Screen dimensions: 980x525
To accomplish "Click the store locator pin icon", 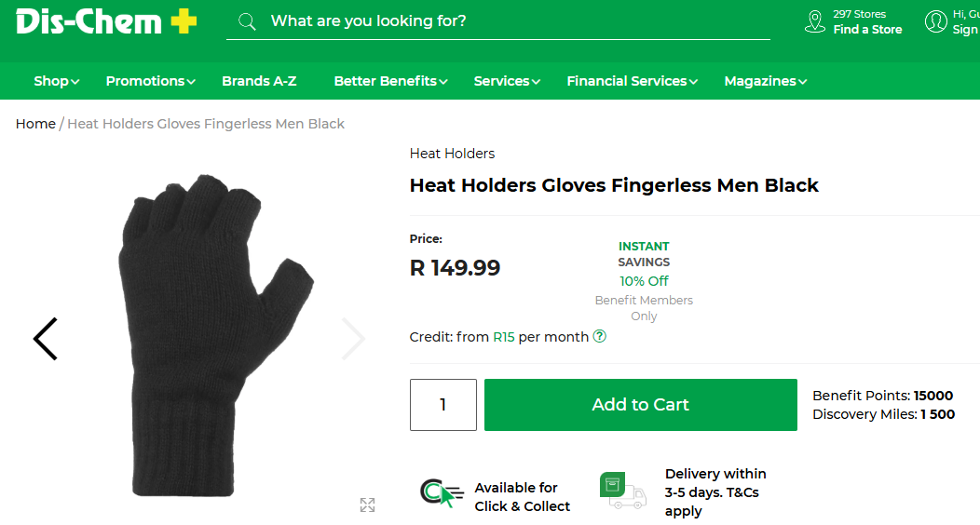I will pyautogui.click(x=815, y=21).
